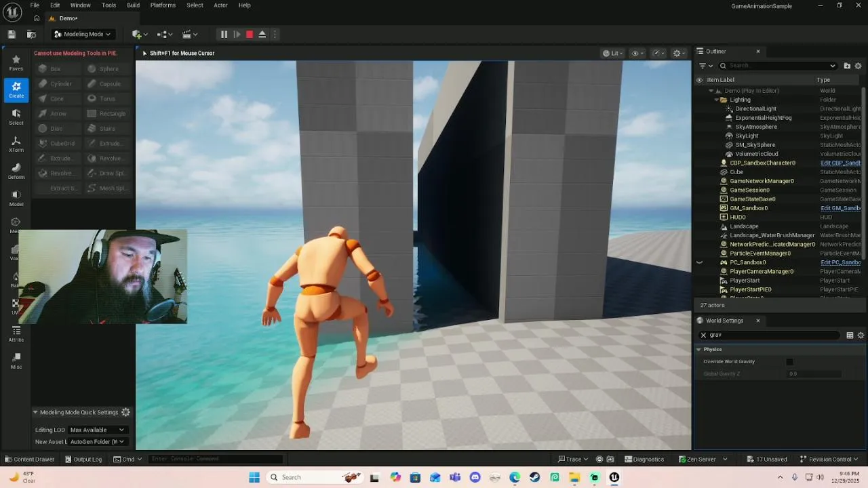Select SkyAtmosphere in the Outliner
The image size is (868, 488).
(756, 127)
